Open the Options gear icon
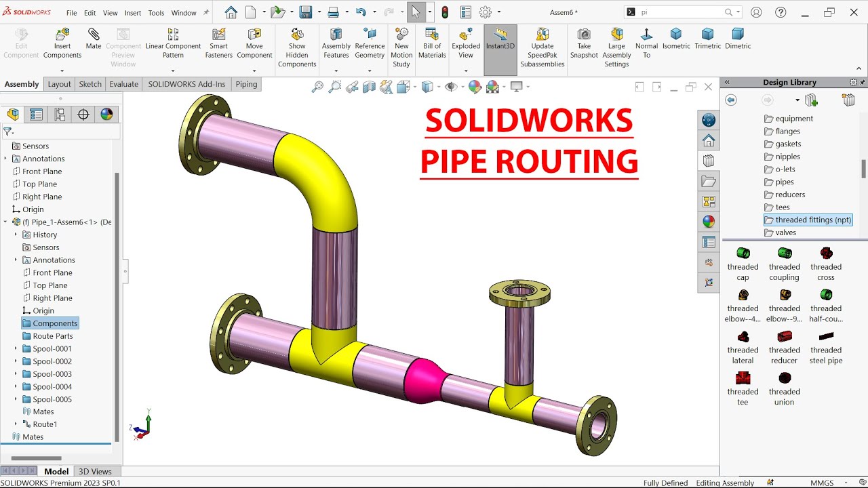Image resolution: width=868 pixels, height=488 pixels. point(485,12)
